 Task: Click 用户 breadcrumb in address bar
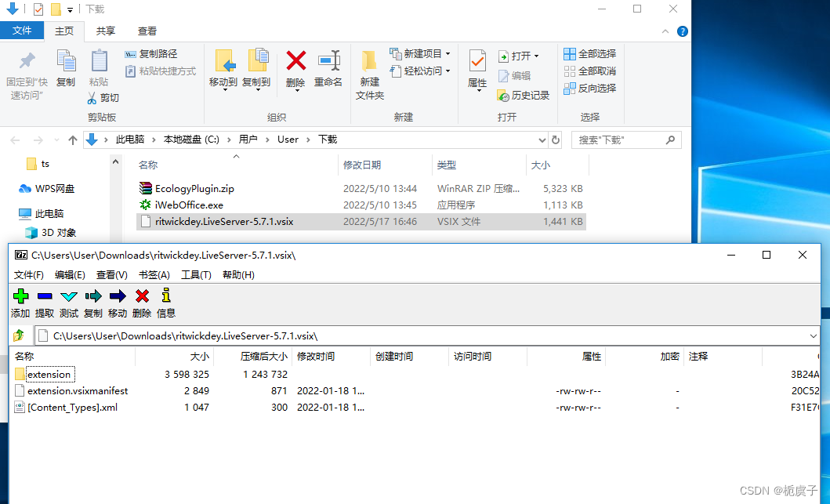click(x=248, y=140)
